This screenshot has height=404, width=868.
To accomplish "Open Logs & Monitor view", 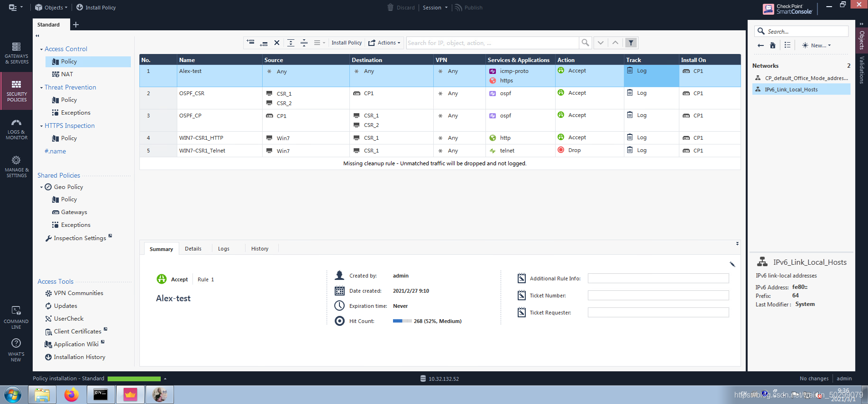I will pos(17,129).
